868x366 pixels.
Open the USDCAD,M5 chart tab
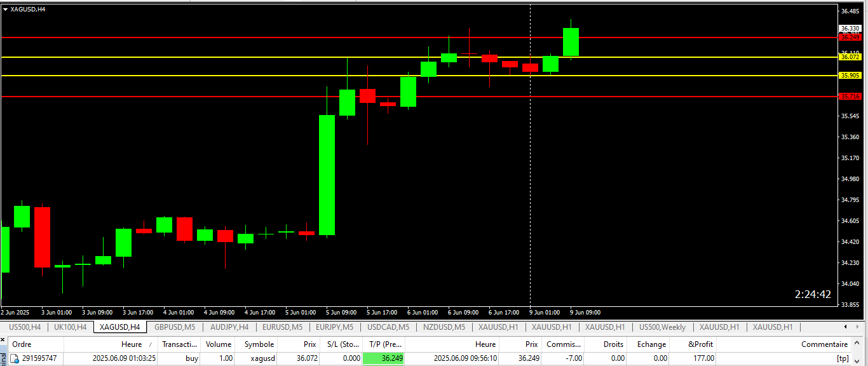(x=388, y=327)
